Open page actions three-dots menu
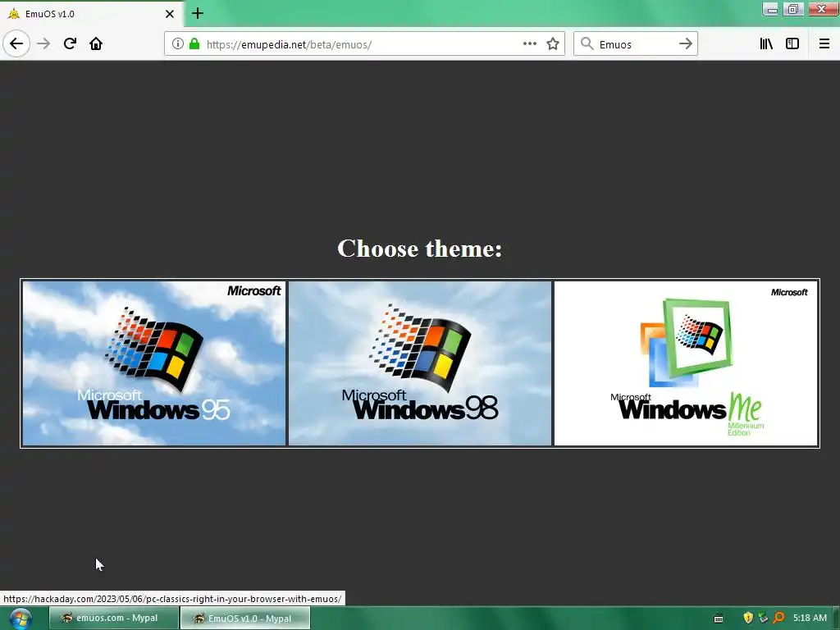This screenshot has width=840, height=630. (x=530, y=44)
